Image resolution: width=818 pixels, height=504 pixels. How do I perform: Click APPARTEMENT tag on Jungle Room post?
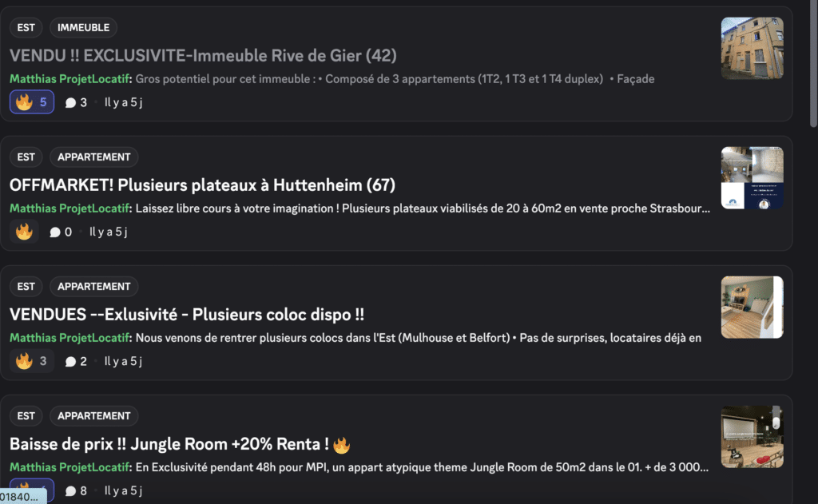[93, 416]
